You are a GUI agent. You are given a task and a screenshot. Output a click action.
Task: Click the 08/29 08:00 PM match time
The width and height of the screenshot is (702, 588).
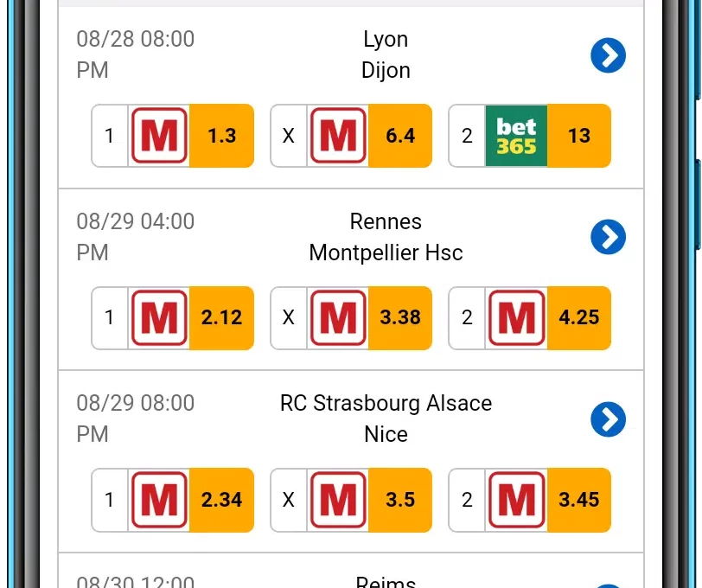(x=135, y=419)
